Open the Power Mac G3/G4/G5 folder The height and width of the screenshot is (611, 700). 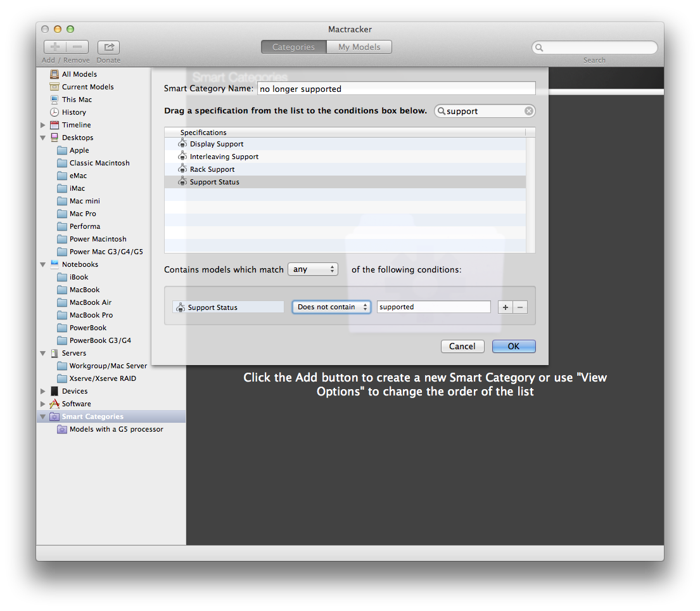pos(101,252)
